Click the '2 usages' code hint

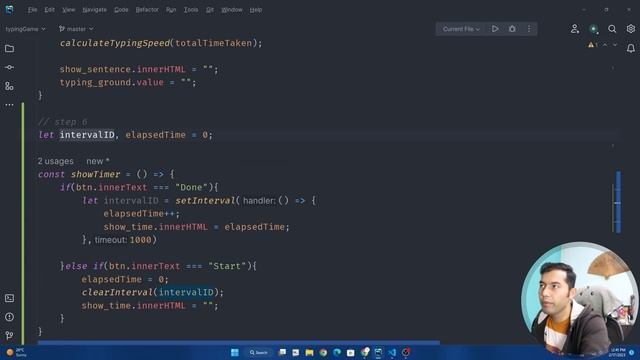[x=56, y=161]
